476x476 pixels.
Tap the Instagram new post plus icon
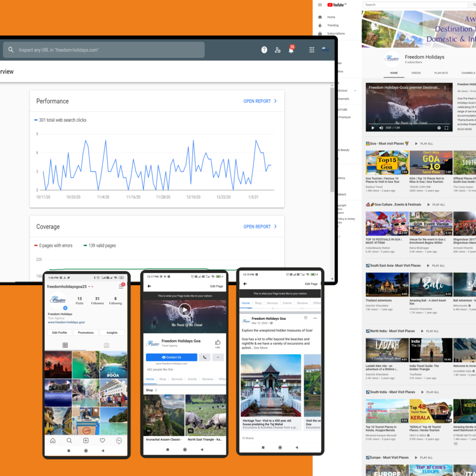pyautogui.click(x=86, y=441)
